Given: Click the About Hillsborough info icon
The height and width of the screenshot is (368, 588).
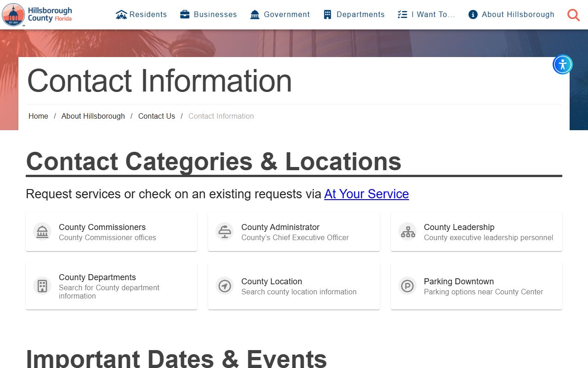Looking at the screenshot, I should pyautogui.click(x=473, y=15).
